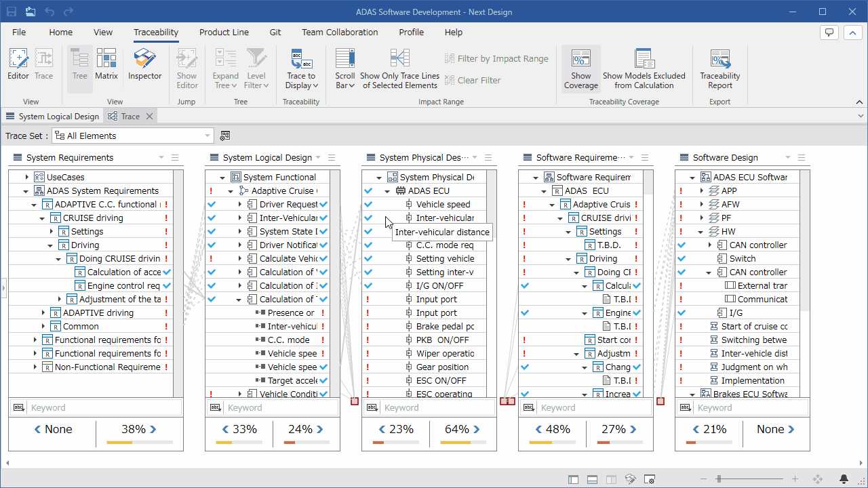Toggle Show Models Excluded from Calculation
The height and width of the screenshot is (488, 868).
pos(644,68)
